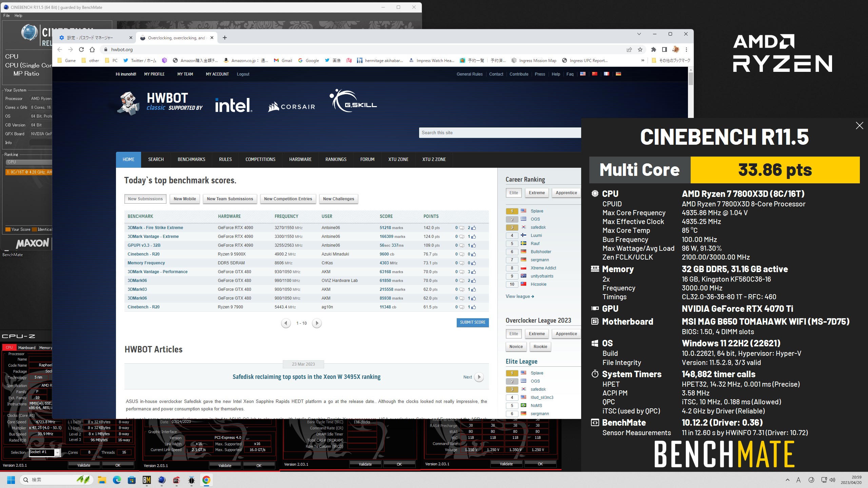Screen dimensions: 868x488
Task: Expand Chrome tab search chevron
Action: click(x=639, y=34)
